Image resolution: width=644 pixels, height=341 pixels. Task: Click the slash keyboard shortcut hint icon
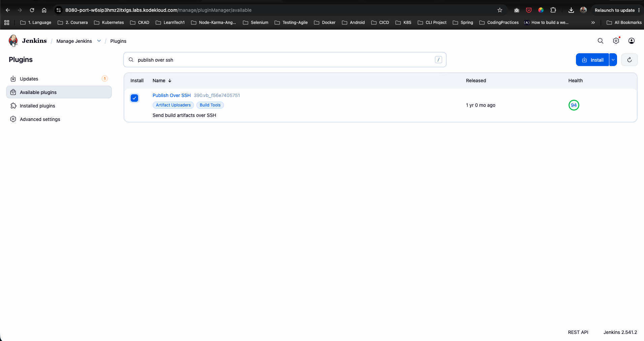(438, 60)
